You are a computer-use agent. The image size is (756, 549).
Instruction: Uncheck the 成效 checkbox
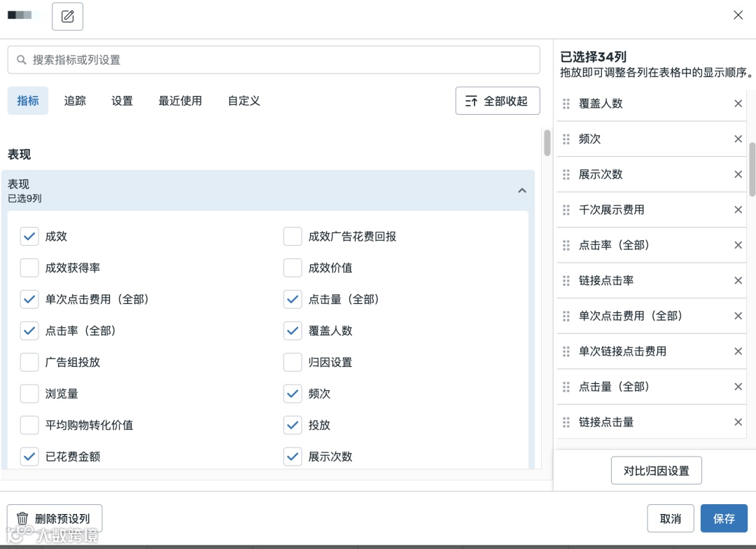(29, 237)
